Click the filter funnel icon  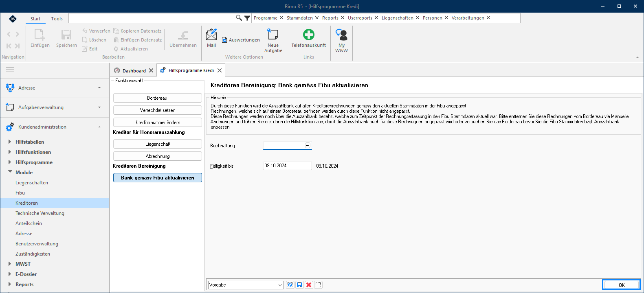tap(247, 18)
